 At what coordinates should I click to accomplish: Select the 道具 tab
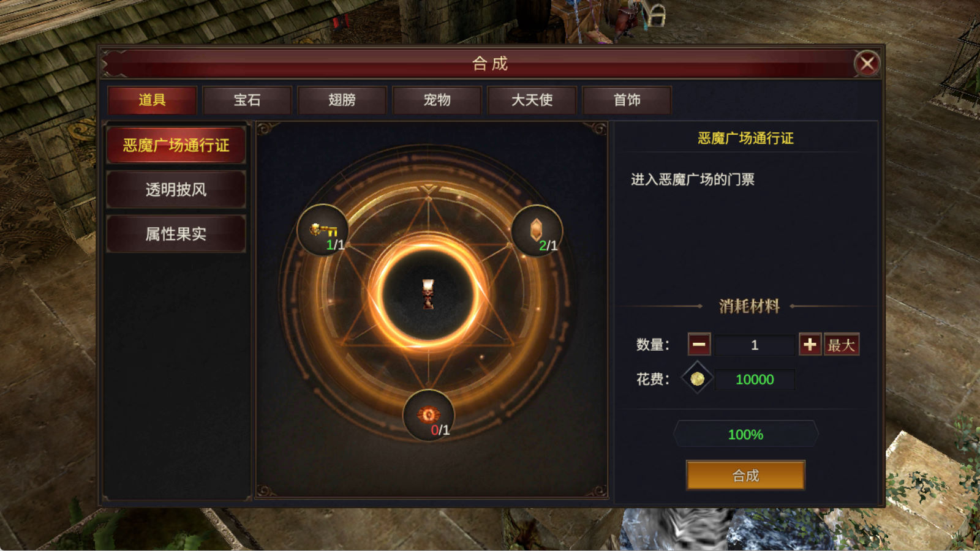[x=152, y=100]
